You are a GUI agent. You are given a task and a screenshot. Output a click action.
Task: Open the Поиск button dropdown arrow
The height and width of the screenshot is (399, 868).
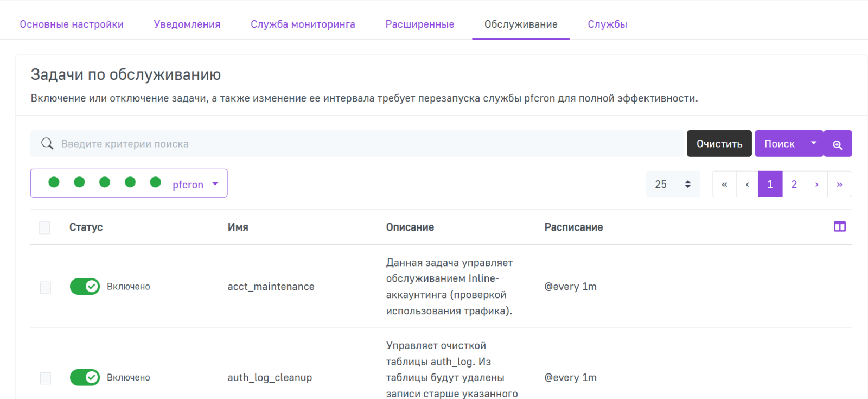[813, 143]
